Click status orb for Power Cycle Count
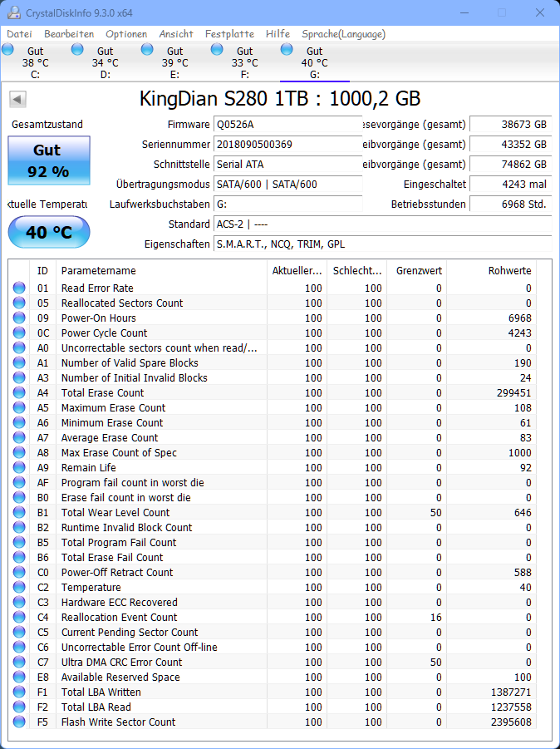Viewport: 560px width, 749px height. coord(19,333)
